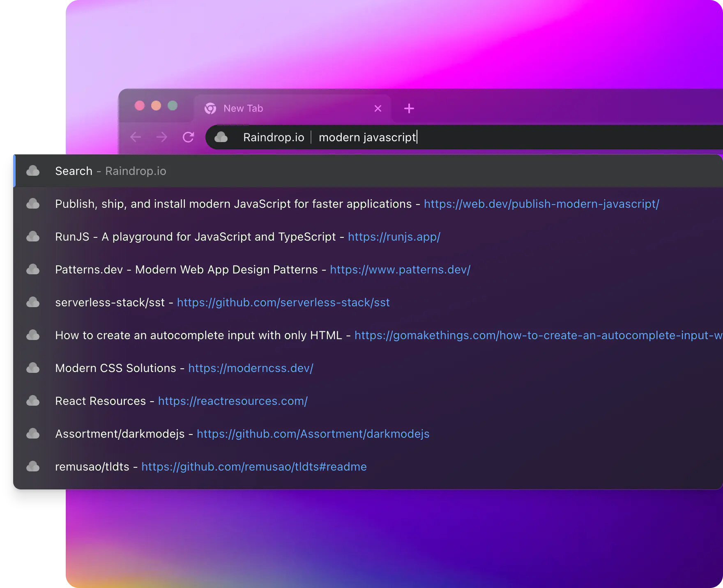Select the remusao/tldts suggestion
Screen dimensions: 723x588
pyautogui.click(x=92, y=466)
